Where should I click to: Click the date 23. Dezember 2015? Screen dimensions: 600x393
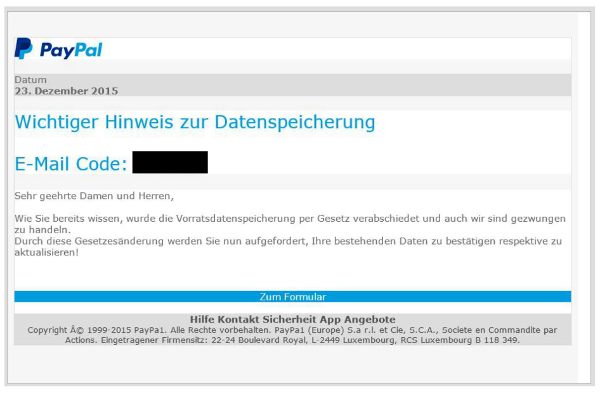click(66, 91)
